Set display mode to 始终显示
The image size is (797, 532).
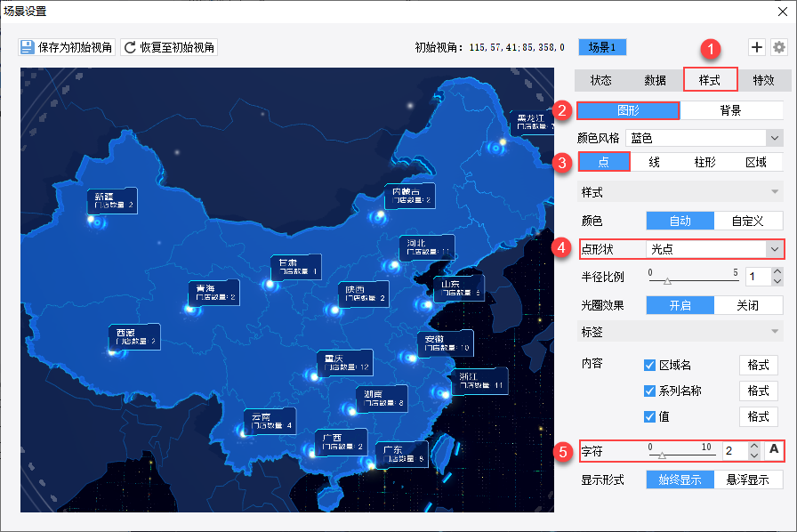coord(680,480)
